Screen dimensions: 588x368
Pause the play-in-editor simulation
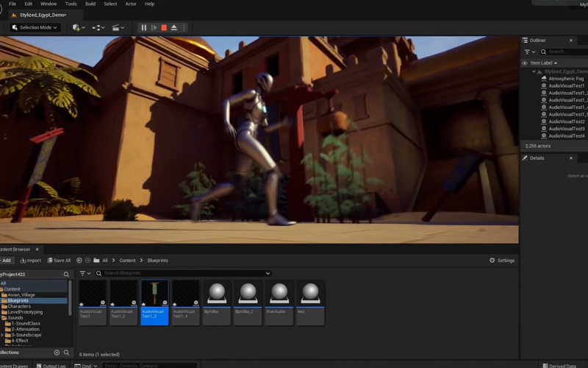point(144,28)
